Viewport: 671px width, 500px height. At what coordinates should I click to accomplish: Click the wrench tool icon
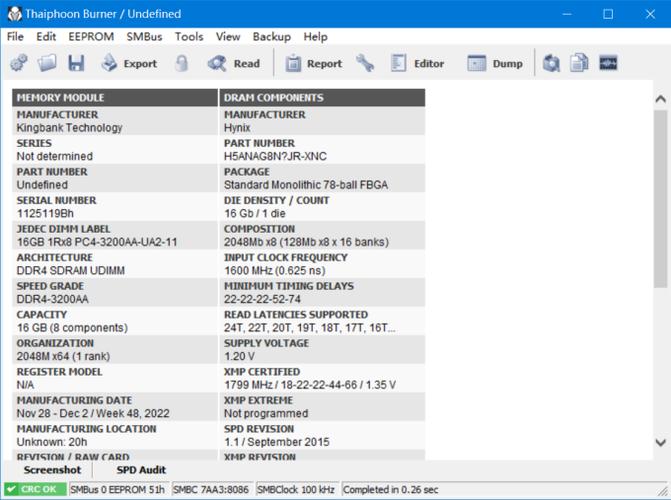(366, 63)
